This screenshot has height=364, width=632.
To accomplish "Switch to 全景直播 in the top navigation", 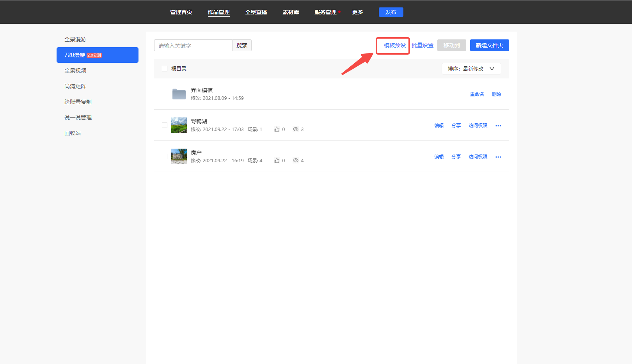I will [x=256, y=12].
